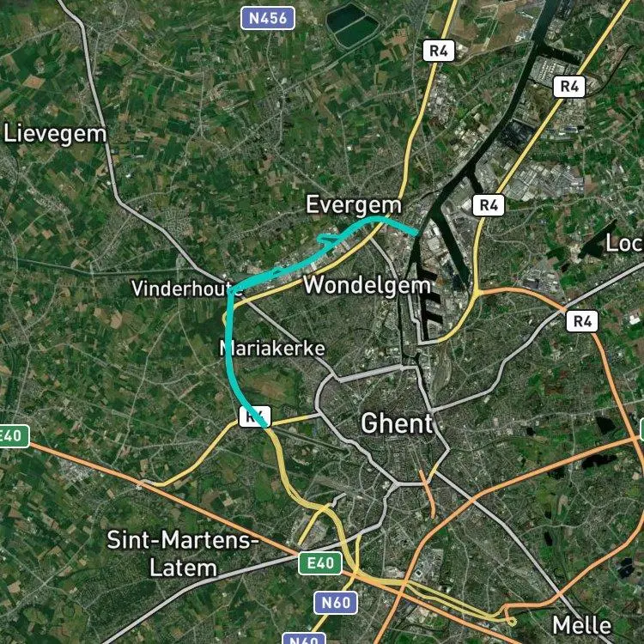
Task: Click the Melle town label
Action: click(581, 625)
